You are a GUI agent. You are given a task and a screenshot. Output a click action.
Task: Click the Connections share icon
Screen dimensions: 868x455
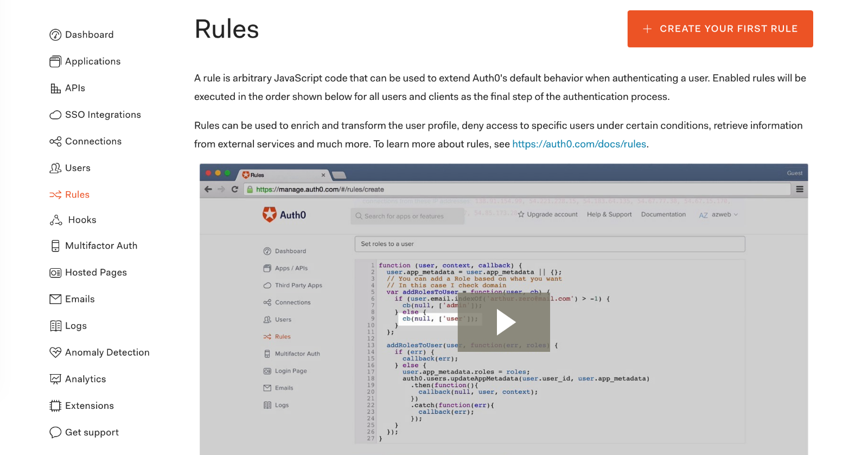[x=55, y=141]
